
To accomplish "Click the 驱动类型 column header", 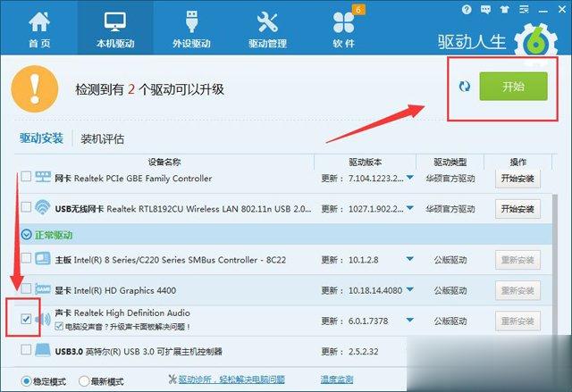I will (450, 163).
